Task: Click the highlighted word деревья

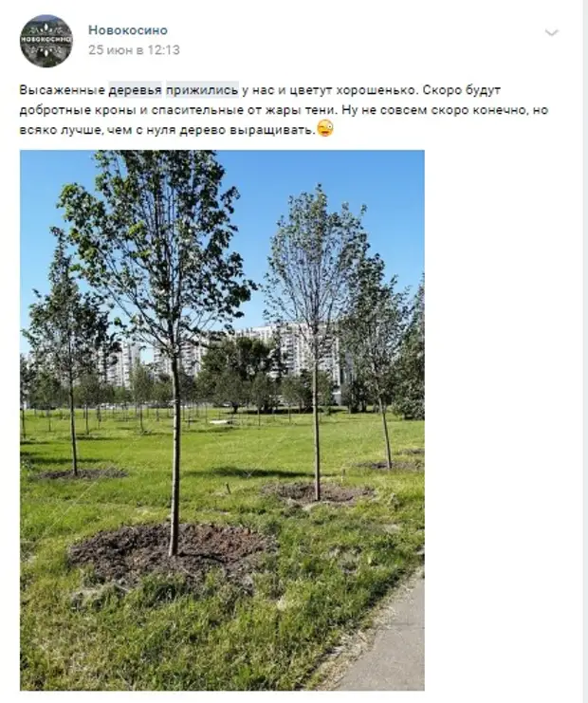Action: pos(135,90)
